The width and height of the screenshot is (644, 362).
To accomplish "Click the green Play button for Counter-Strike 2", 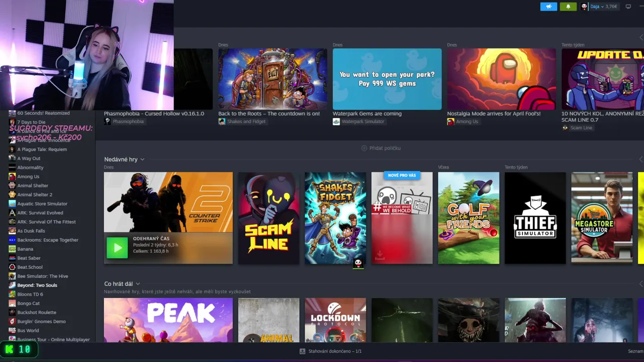I will pos(117,248).
